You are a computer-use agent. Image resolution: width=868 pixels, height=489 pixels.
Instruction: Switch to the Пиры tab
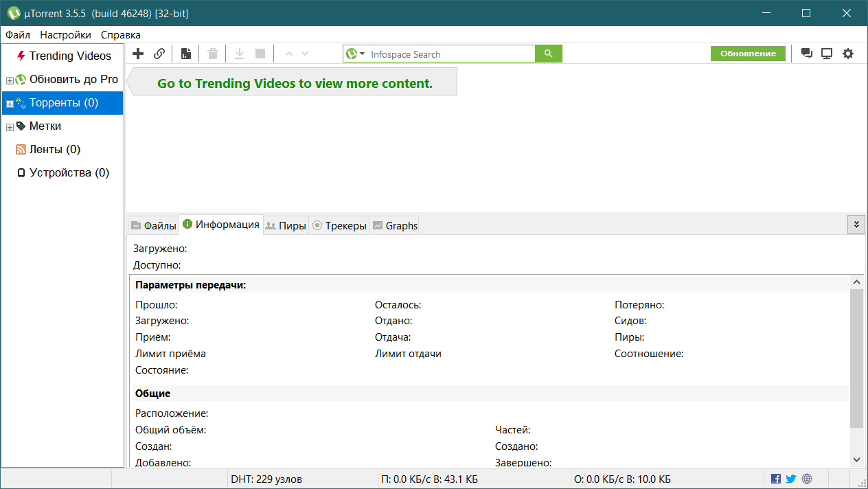[286, 225]
